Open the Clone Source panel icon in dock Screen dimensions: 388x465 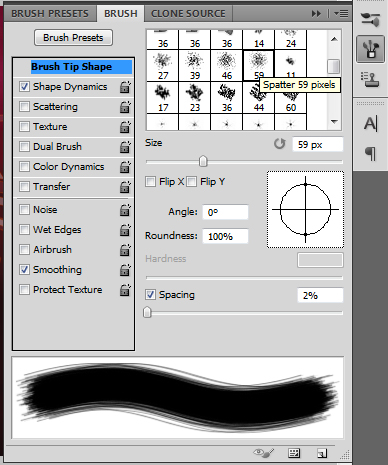pyautogui.click(x=370, y=79)
